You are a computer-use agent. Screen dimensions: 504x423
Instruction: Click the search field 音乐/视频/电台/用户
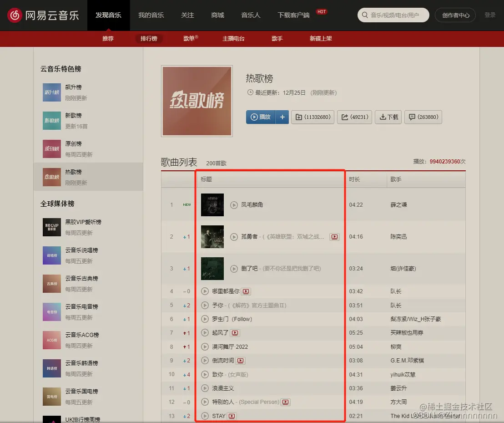pos(393,15)
